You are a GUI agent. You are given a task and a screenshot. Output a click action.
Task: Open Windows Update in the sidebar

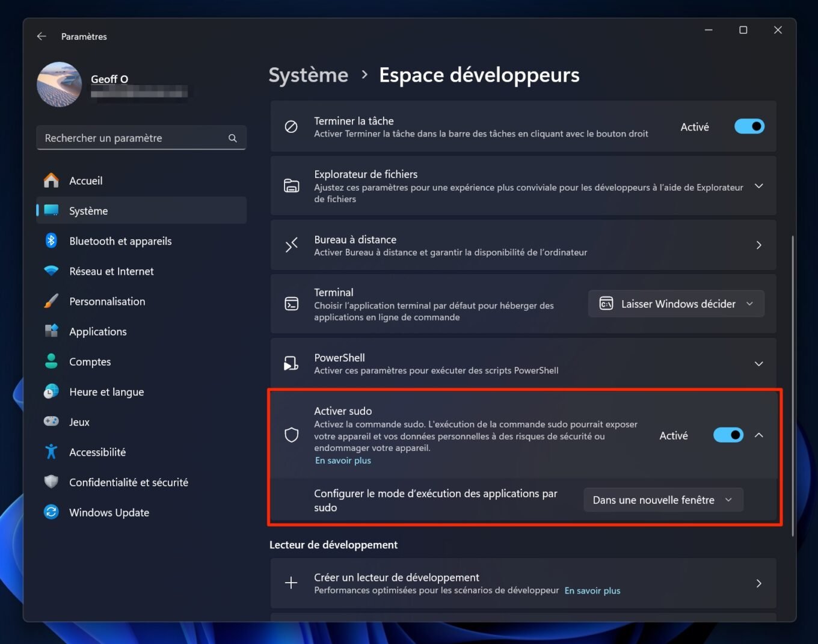tap(141, 512)
